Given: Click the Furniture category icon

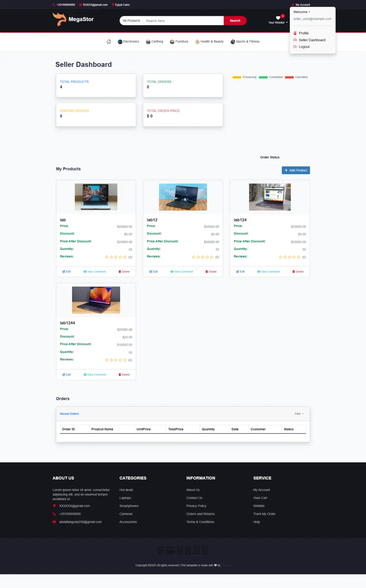Looking at the screenshot, I should click(x=172, y=42).
